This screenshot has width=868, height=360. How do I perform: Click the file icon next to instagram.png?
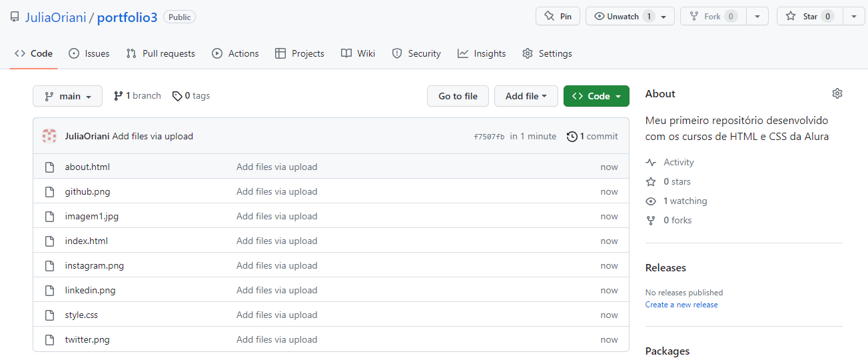(x=49, y=265)
